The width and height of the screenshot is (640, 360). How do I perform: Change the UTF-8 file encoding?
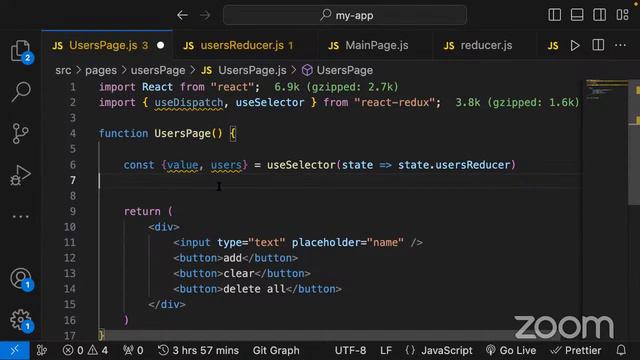tap(350, 350)
